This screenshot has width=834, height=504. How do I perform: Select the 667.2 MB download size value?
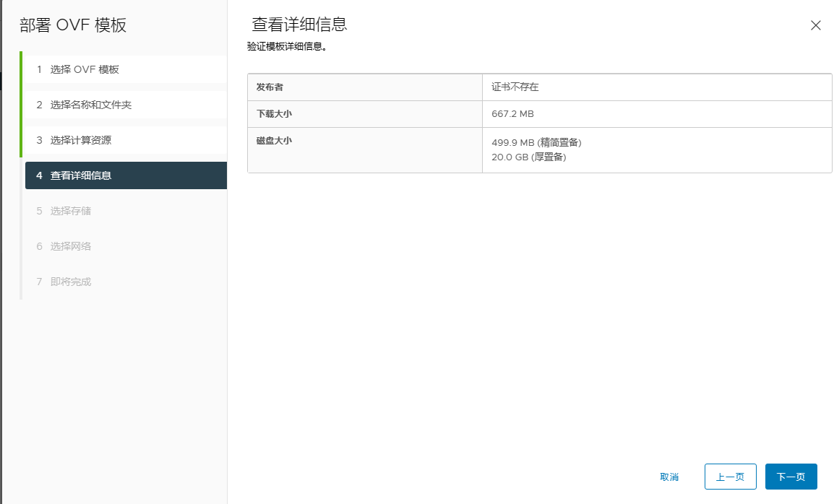pyautogui.click(x=512, y=114)
